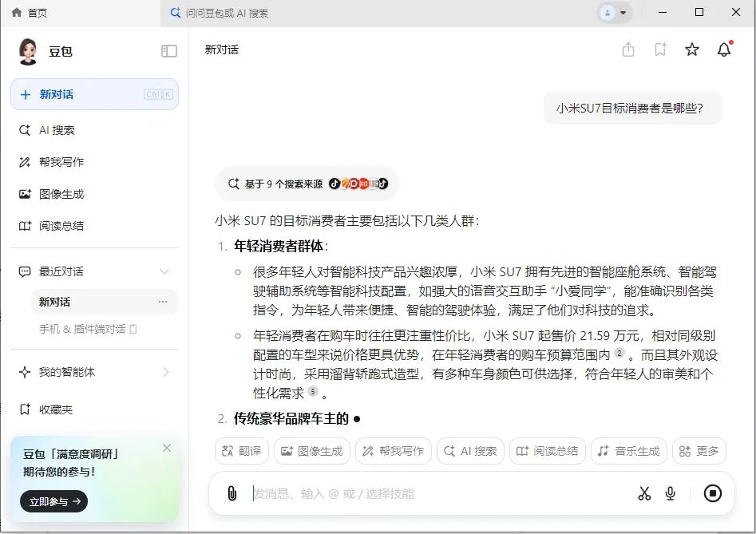Image resolution: width=756 pixels, height=534 pixels.
Task: Open 收藏夹 in sidebar
Action: 94,409
